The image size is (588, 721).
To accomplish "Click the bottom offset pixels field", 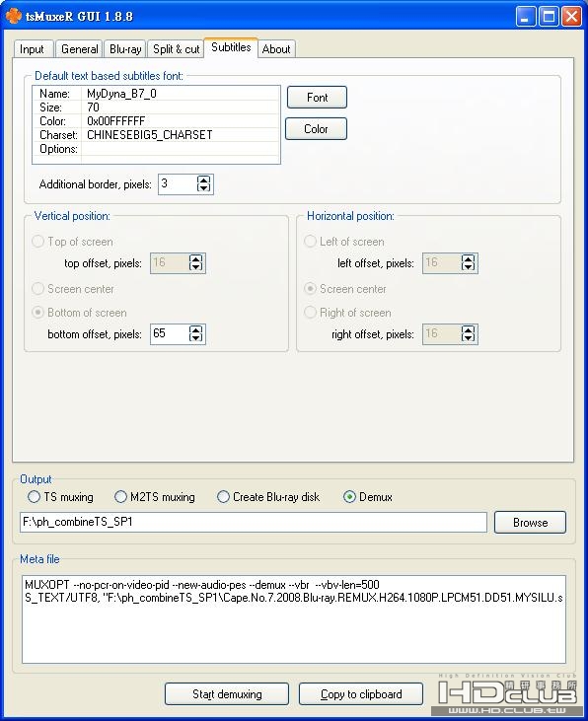I will (170, 333).
